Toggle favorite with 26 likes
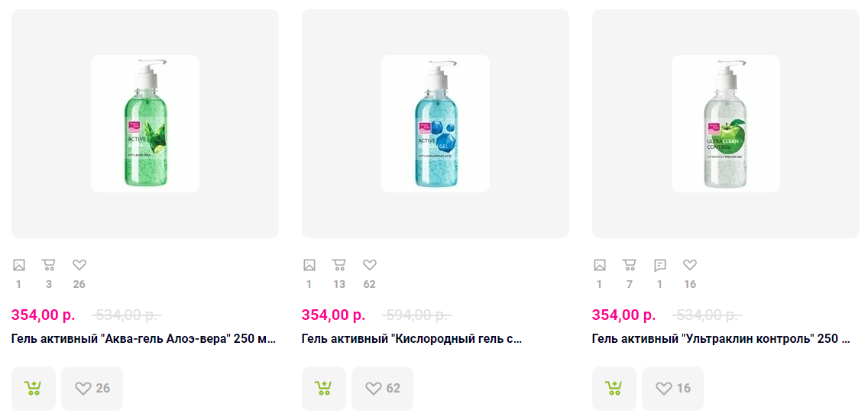The width and height of the screenshot is (868, 420). coord(92,388)
